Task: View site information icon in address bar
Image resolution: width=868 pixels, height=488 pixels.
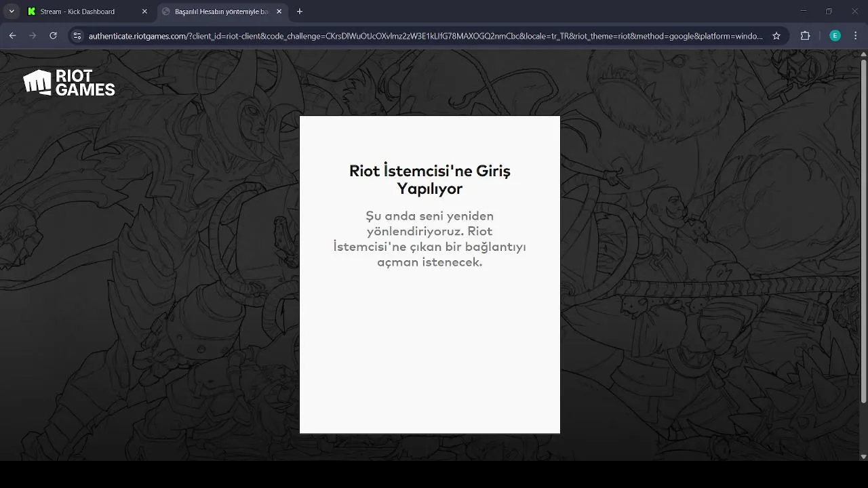Action: point(77,36)
